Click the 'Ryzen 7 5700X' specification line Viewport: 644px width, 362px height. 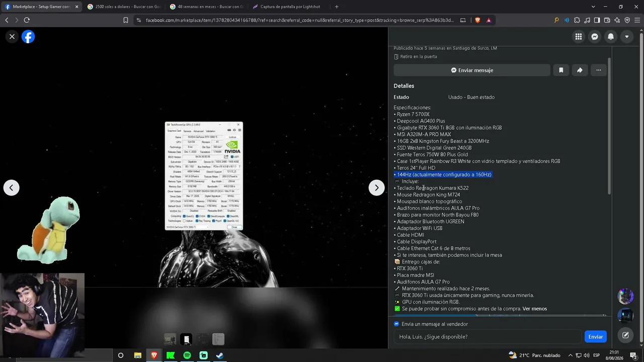coord(412,114)
